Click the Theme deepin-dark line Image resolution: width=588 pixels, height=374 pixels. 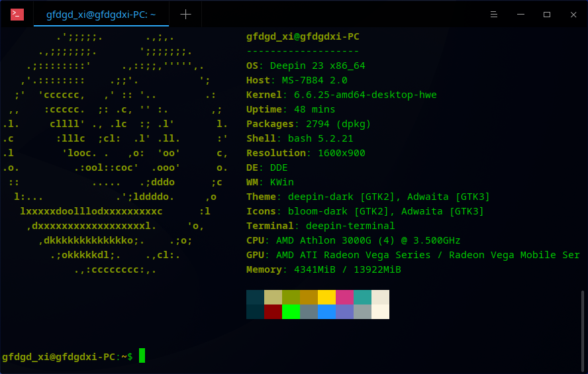(368, 197)
